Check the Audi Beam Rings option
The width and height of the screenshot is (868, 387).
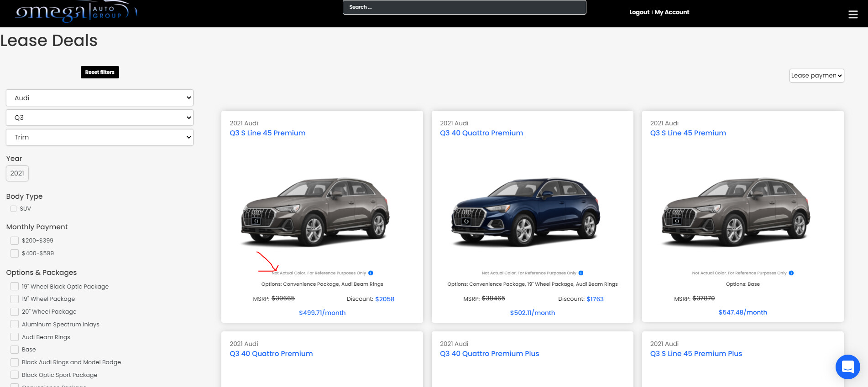click(15, 337)
